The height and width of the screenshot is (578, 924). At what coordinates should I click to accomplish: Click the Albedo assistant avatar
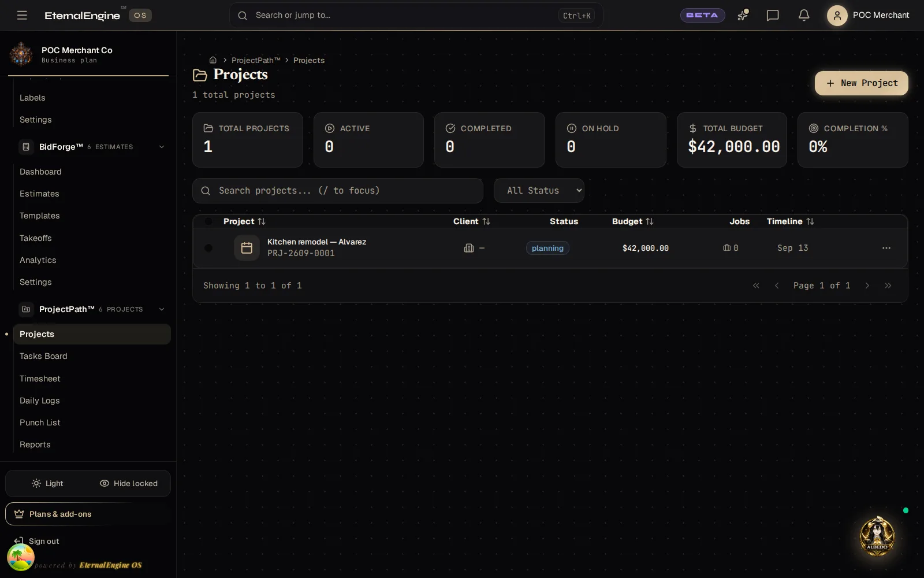pos(877,536)
